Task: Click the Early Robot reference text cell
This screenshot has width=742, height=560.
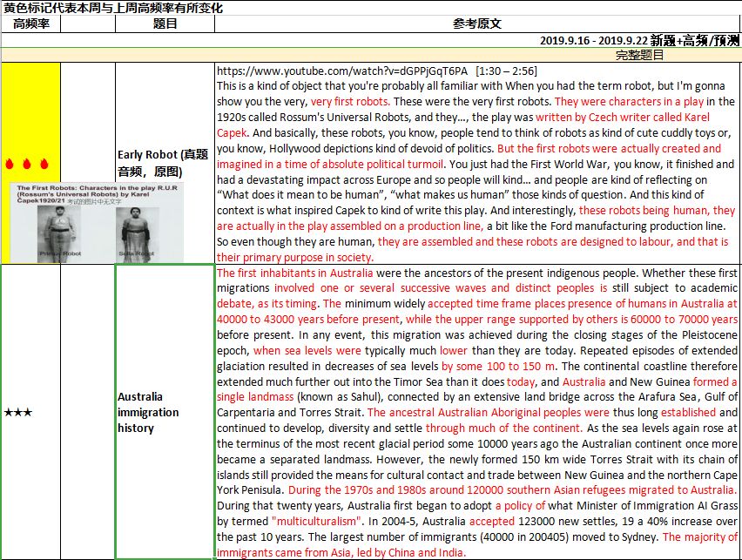Action: 477,163
